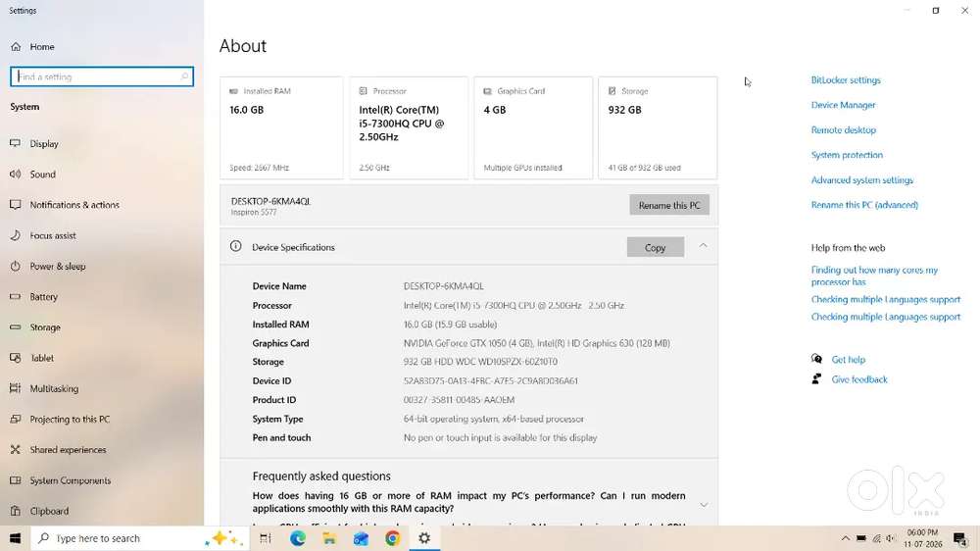The height and width of the screenshot is (551, 980).
Task: Open the notification center icon
Action: [960, 538]
